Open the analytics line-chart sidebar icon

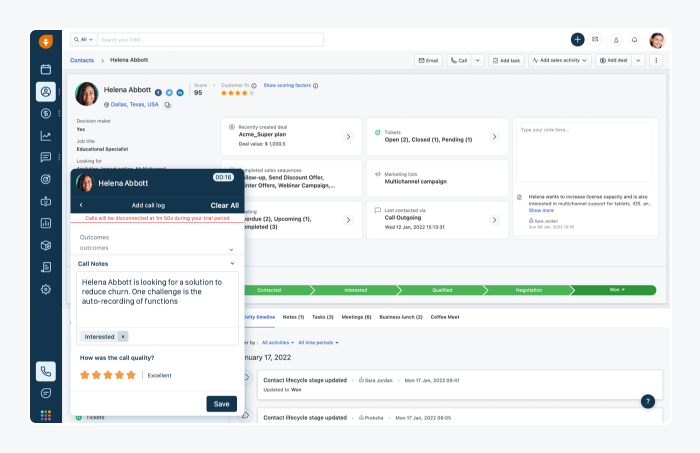[x=46, y=136]
